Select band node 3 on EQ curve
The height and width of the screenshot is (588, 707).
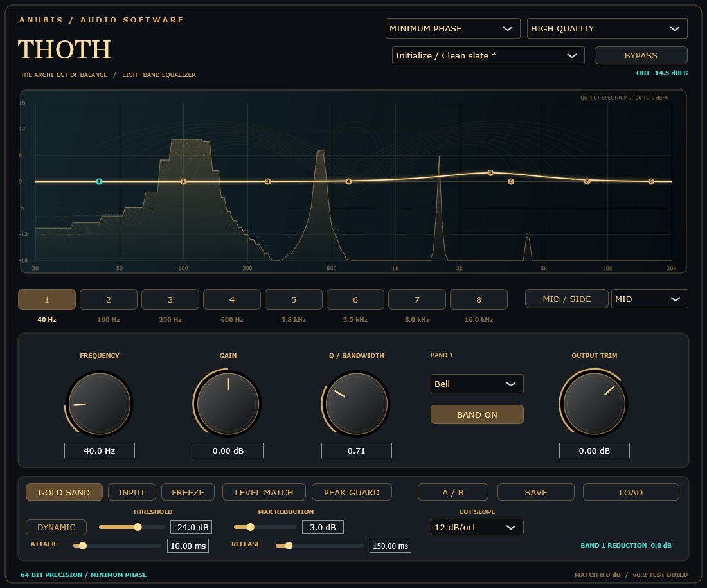tap(268, 181)
